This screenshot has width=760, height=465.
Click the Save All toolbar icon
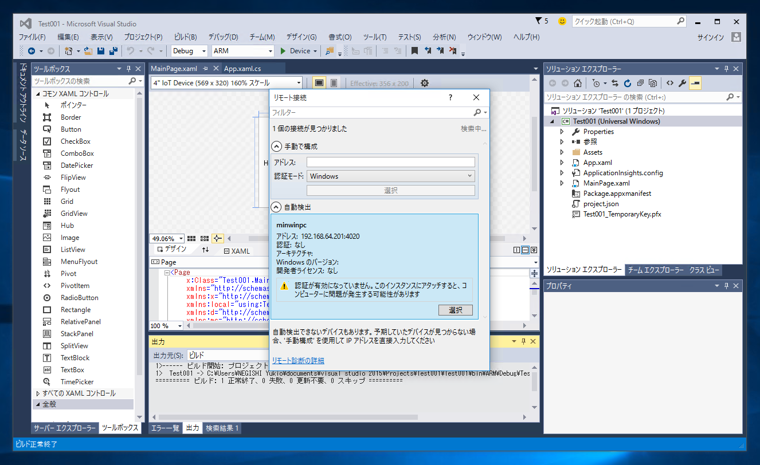click(x=113, y=51)
